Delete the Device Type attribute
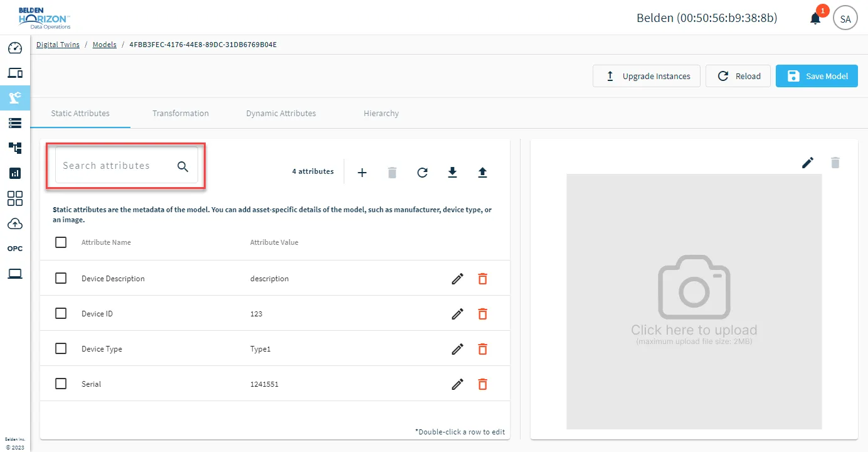This screenshot has height=452, width=868. click(x=482, y=349)
